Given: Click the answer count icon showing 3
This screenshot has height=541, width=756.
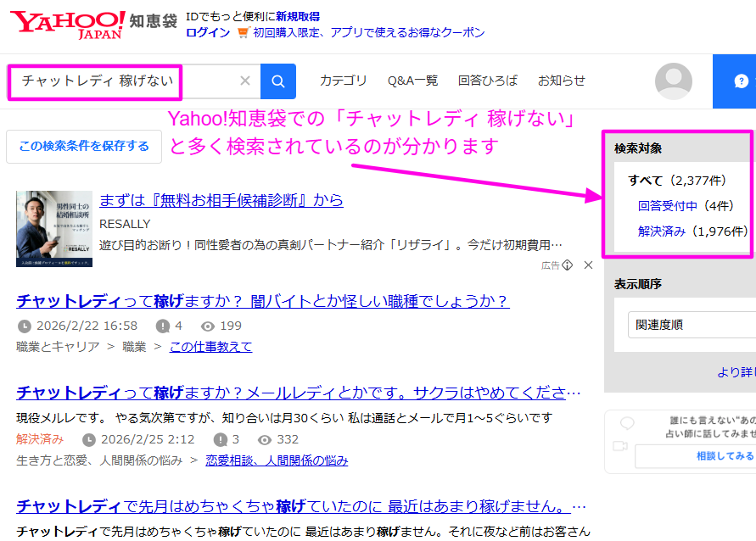Looking at the screenshot, I should tap(221, 440).
